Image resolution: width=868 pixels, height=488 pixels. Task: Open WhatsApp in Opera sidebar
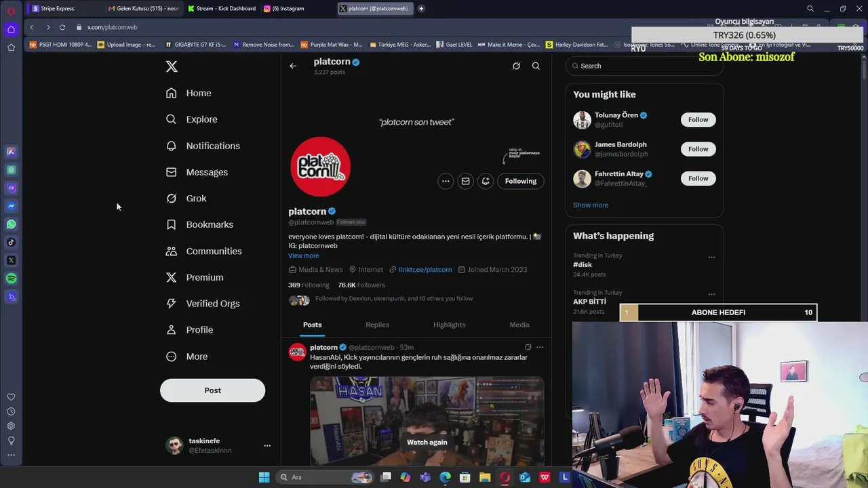tap(11, 224)
